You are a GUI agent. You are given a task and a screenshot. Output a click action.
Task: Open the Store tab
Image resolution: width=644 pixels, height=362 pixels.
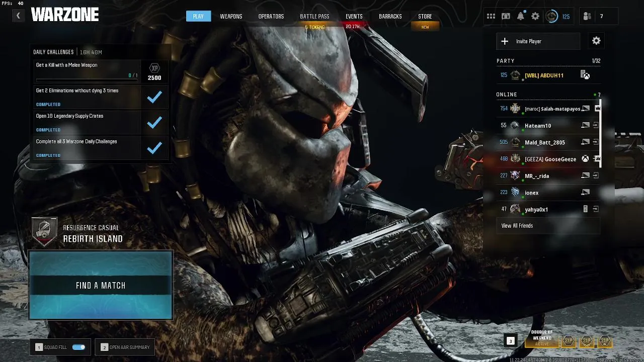coord(425,17)
